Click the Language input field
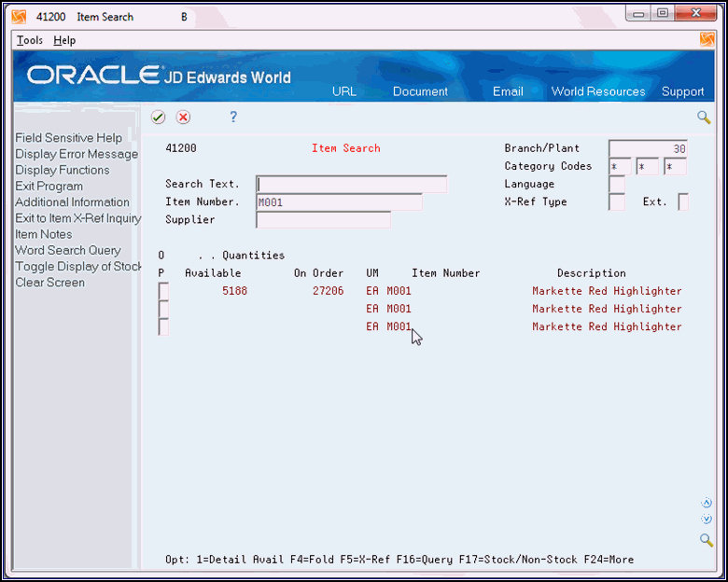Image resolution: width=728 pixels, height=582 pixels. click(617, 185)
